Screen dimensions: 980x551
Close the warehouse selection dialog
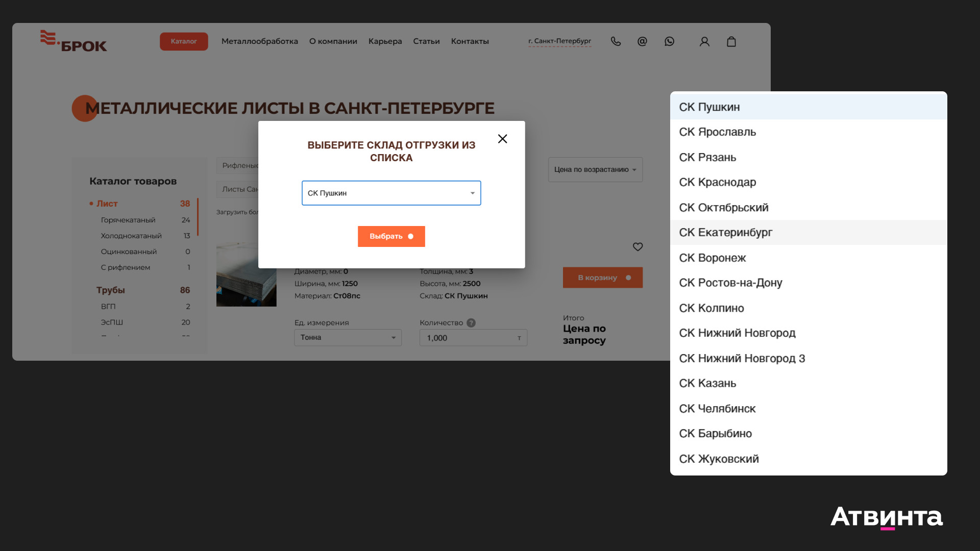[x=502, y=139]
